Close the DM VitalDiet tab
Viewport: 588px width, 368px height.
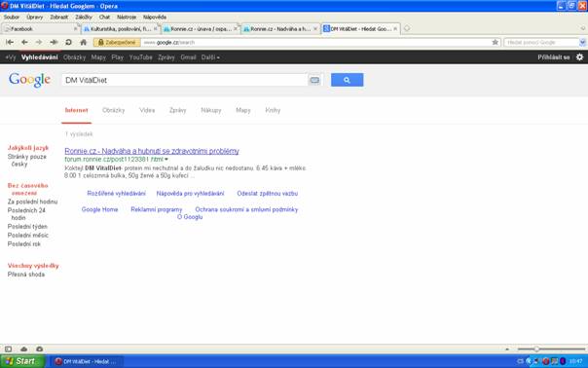pyautogui.click(x=395, y=29)
